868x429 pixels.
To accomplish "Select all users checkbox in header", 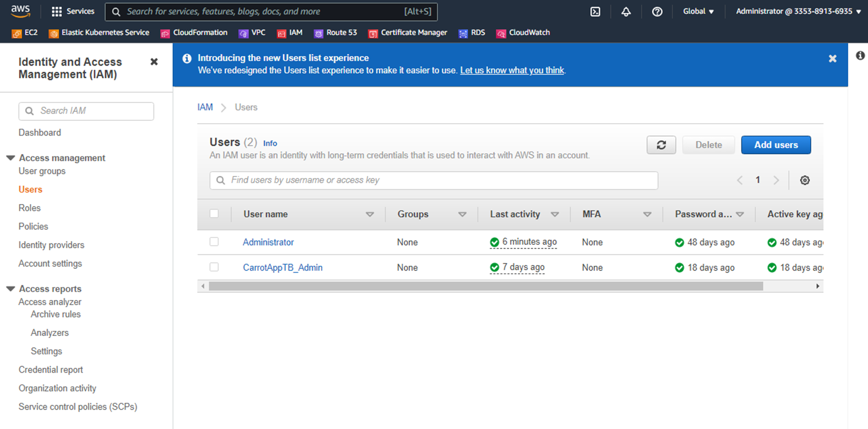I will tap(214, 214).
